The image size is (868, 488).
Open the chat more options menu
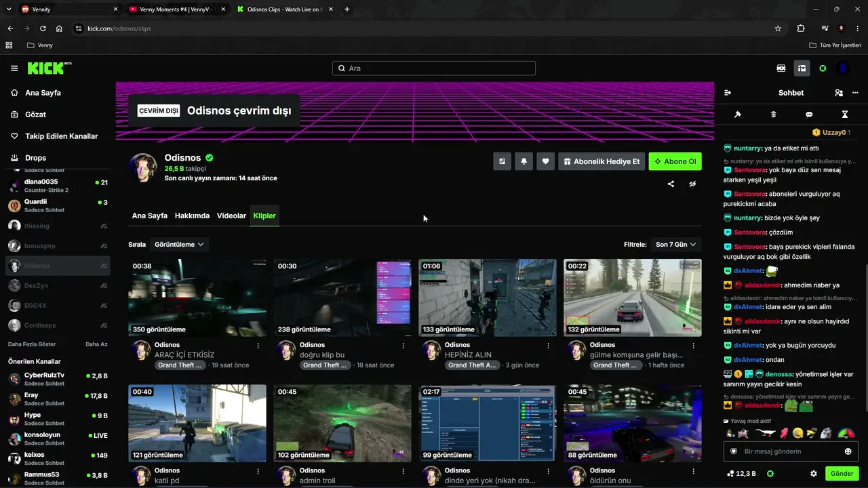pos(855,93)
